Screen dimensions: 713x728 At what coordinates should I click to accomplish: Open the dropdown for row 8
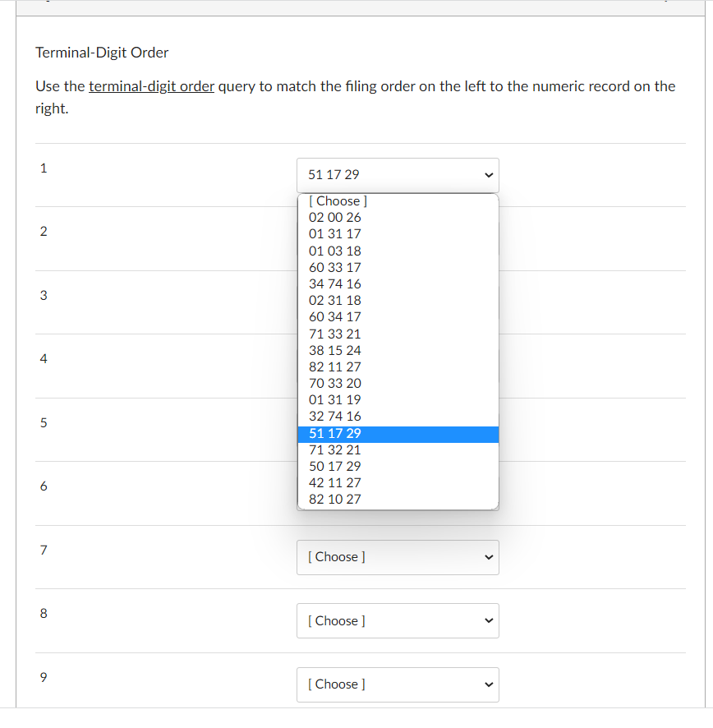point(398,620)
